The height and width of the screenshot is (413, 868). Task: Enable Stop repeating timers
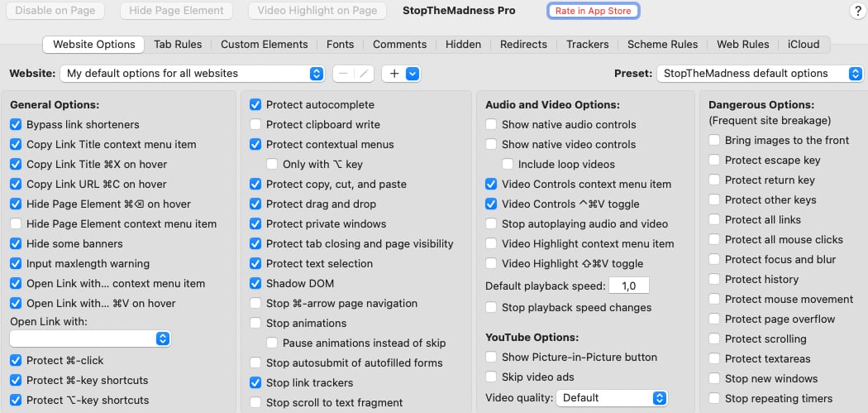(x=715, y=399)
